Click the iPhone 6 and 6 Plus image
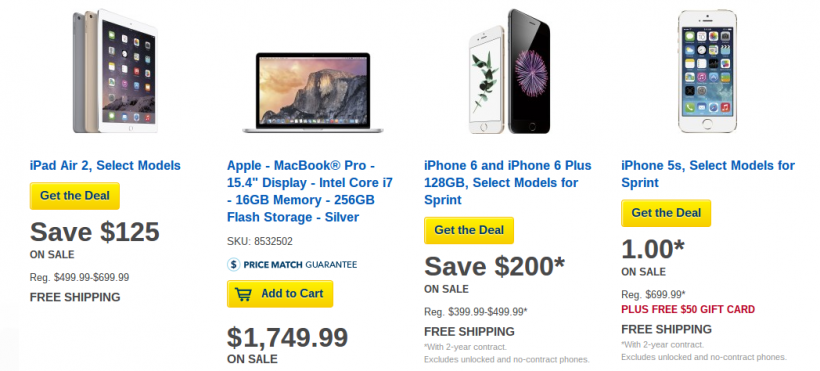The width and height of the screenshot is (820, 371). [x=509, y=71]
